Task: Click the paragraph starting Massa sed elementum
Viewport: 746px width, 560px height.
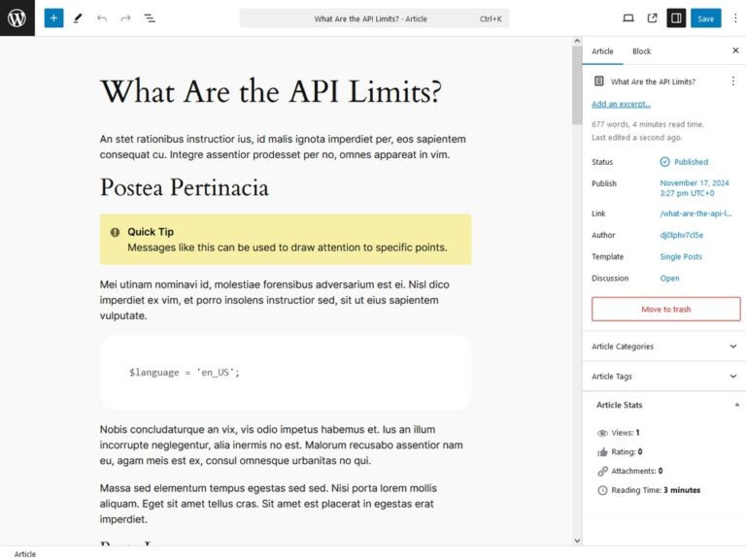Action: pos(268,504)
